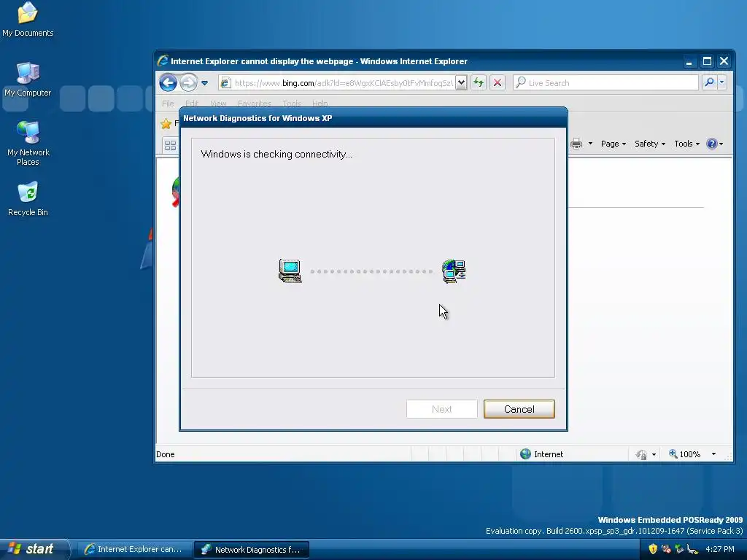Switch to Internet Explorer taskbar button

(134, 549)
